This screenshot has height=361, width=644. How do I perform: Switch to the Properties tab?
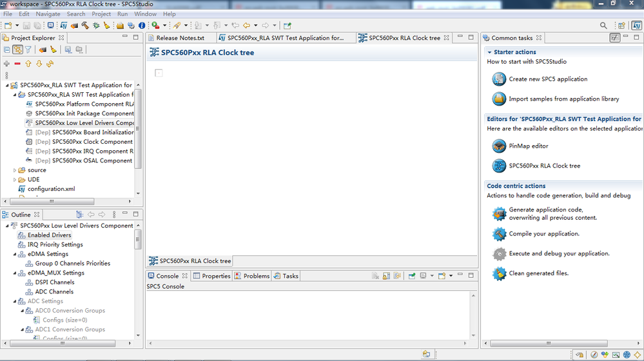coord(212,276)
